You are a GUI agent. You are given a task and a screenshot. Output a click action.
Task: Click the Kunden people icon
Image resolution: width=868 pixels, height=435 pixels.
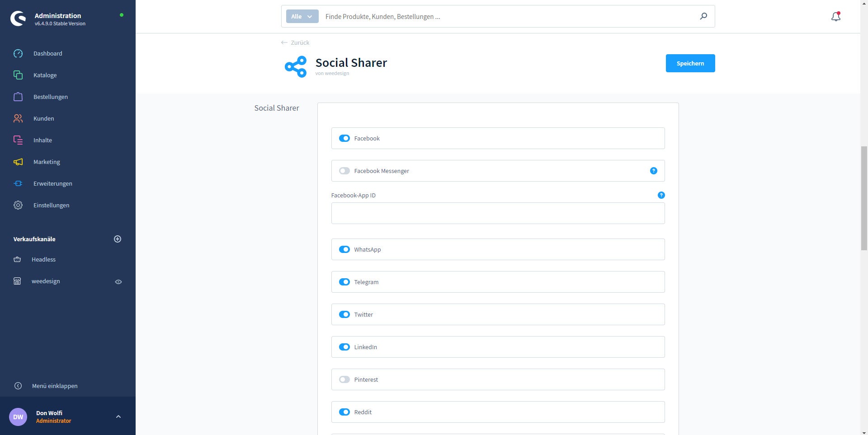tap(18, 118)
